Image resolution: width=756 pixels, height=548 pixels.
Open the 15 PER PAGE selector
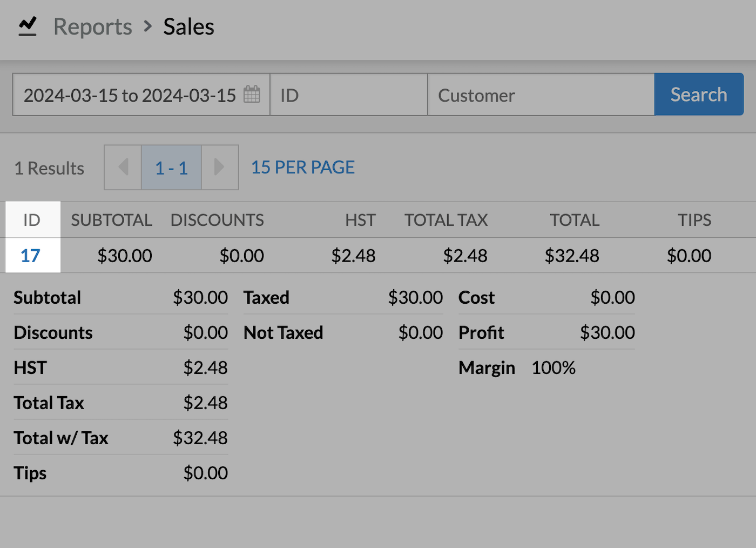click(x=302, y=168)
